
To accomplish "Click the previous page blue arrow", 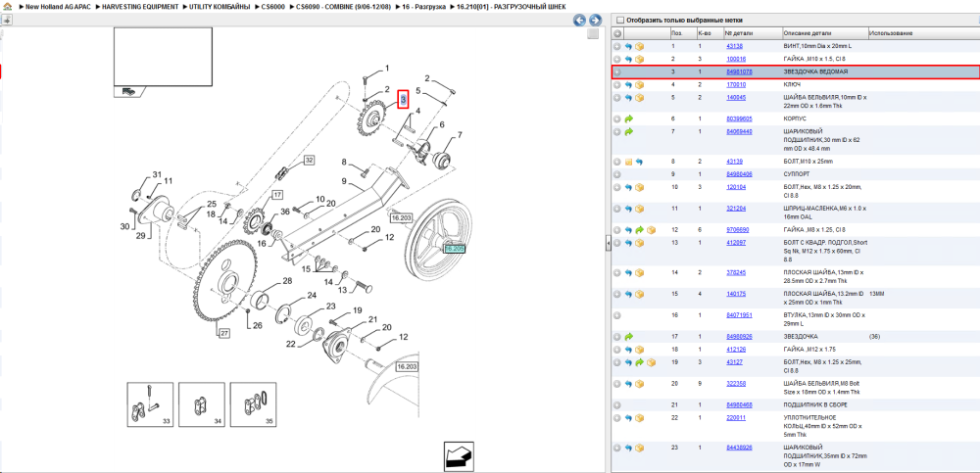I will pos(580,20).
